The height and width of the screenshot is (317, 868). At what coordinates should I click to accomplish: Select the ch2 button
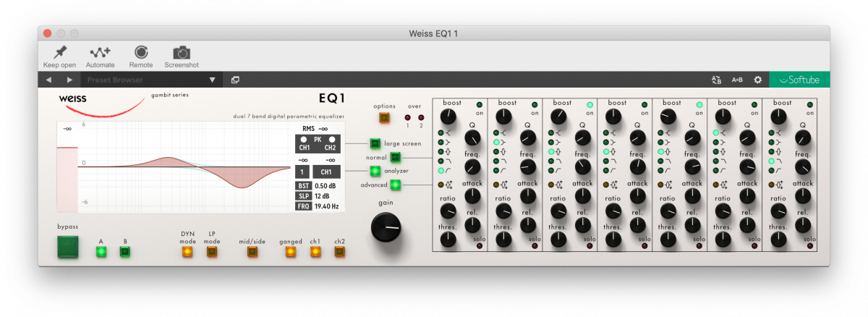click(339, 252)
